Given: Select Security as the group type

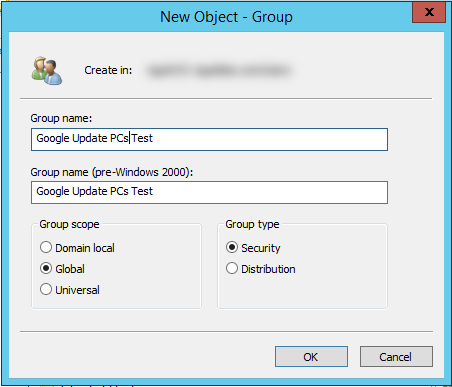Looking at the screenshot, I should [253, 248].
